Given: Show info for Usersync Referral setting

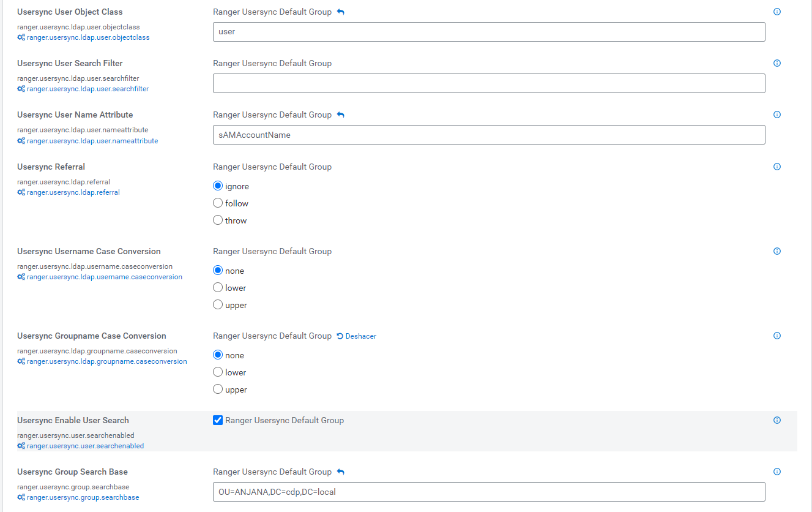Looking at the screenshot, I should [777, 167].
